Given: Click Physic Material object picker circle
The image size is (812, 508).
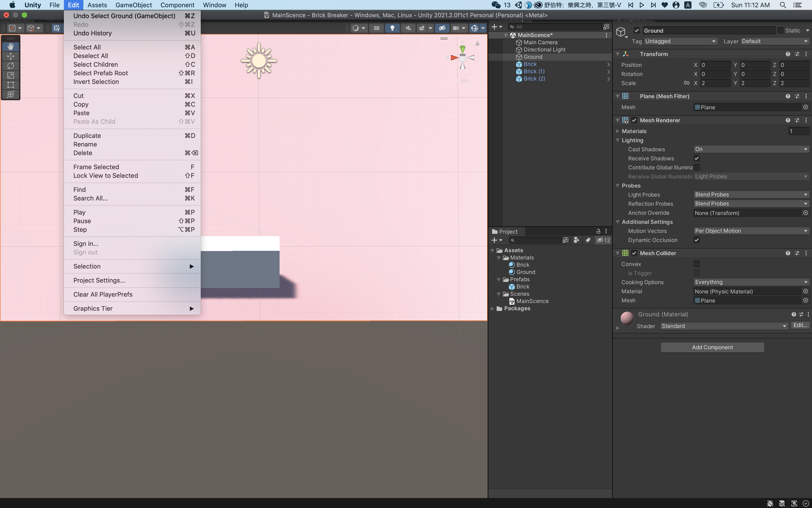Looking at the screenshot, I should [x=805, y=291].
